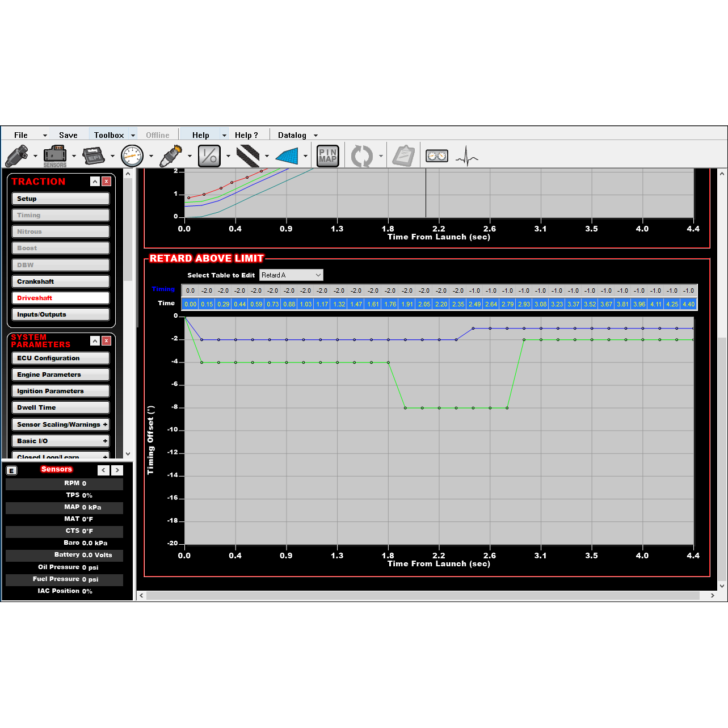Click the Holley EFI ECU icon
The height and width of the screenshot is (728, 728).
[94, 155]
